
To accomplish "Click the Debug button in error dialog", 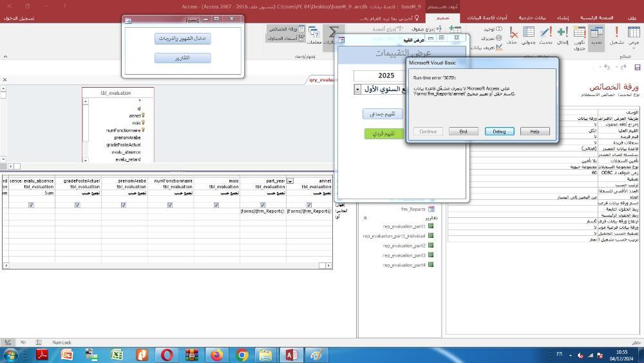I will click(x=499, y=132).
